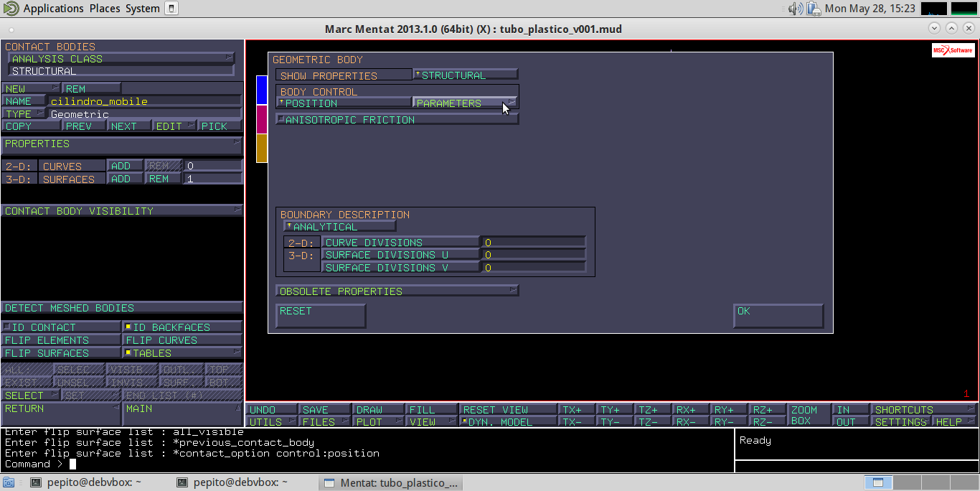The width and height of the screenshot is (980, 491).
Task: Open the PARAMETERS submenu
Action: (x=465, y=103)
